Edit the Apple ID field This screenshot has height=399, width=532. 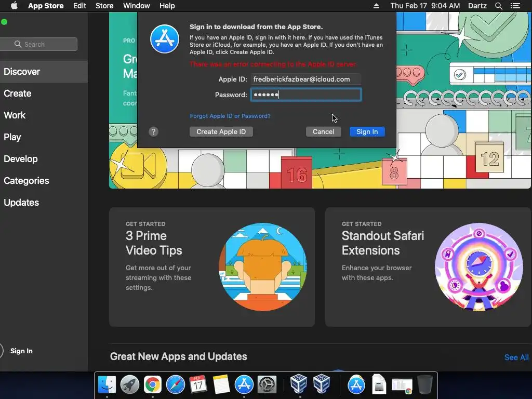[x=305, y=79]
